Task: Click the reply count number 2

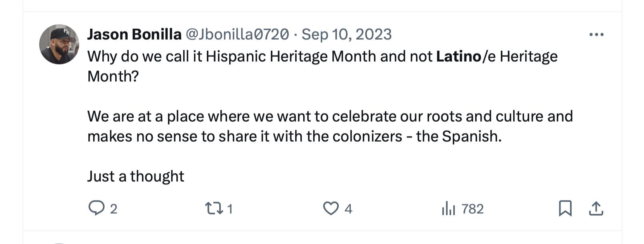Action: coord(114,209)
